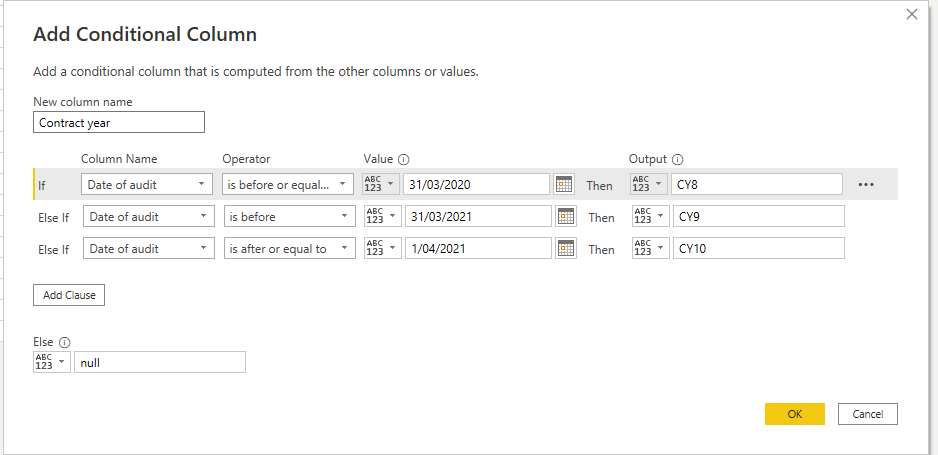The height and width of the screenshot is (455, 938).
Task: Open Column Name dropdown in the If row
Action: (147, 185)
